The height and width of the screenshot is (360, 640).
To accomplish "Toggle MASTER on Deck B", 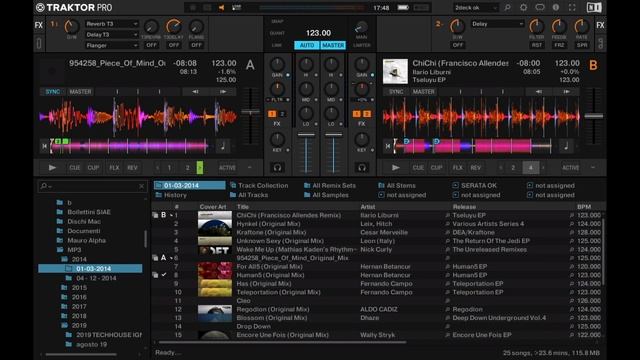I will pos(424,92).
